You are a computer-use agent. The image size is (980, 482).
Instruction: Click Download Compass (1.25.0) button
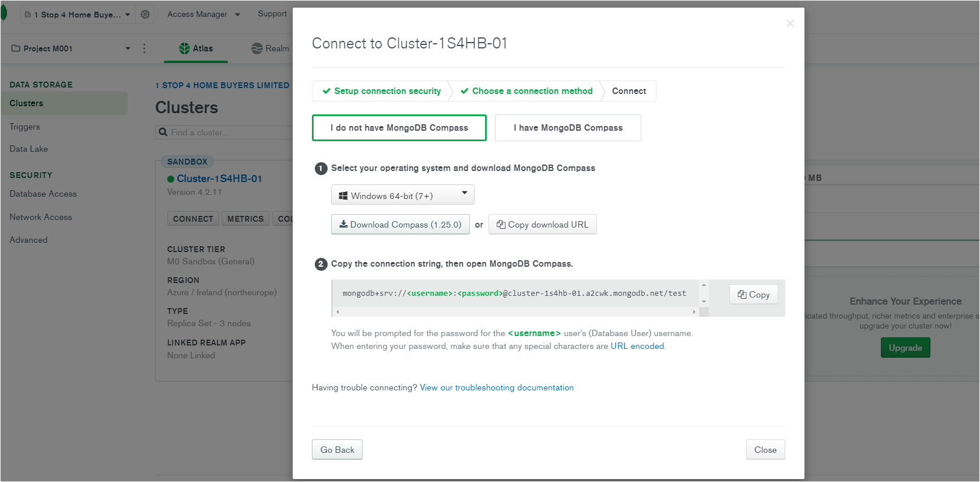click(x=401, y=225)
